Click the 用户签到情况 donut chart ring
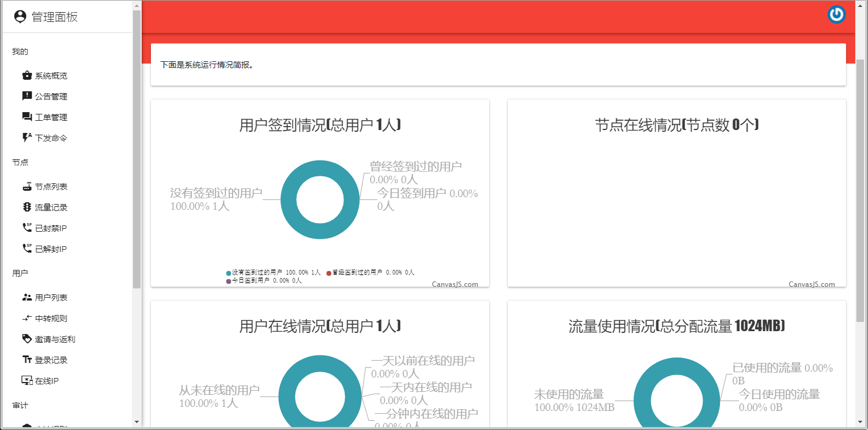Image resolution: width=868 pixels, height=430 pixels. click(x=288, y=199)
